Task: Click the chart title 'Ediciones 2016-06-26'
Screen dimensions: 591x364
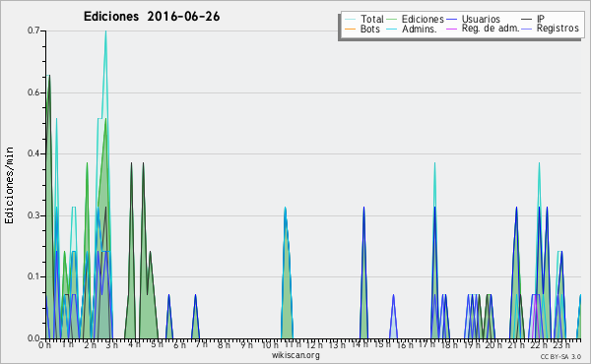Action: click(x=152, y=17)
